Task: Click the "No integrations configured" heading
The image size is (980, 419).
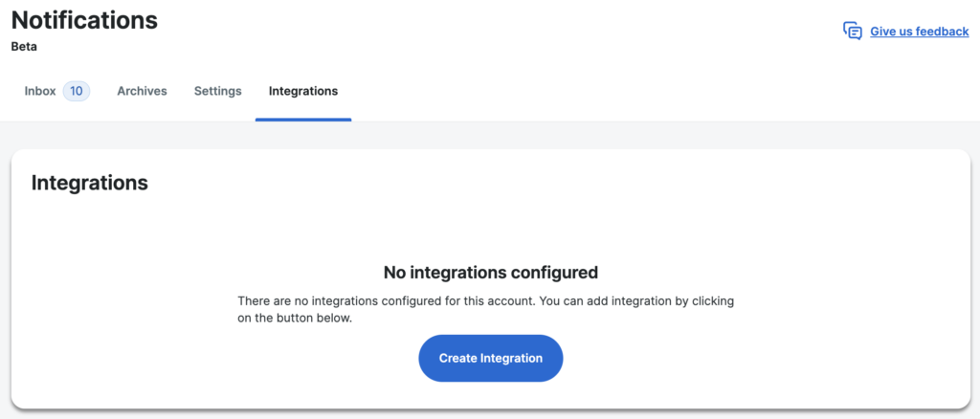Action: (x=490, y=273)
